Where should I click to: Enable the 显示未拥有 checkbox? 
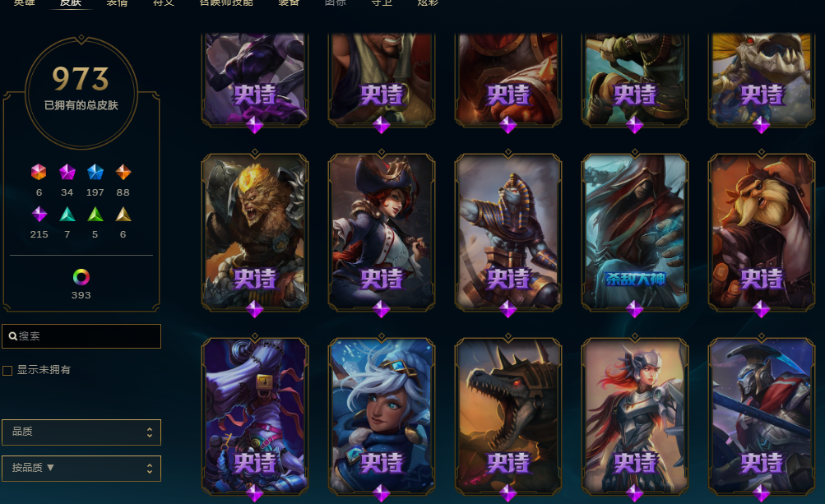(7, 370)
